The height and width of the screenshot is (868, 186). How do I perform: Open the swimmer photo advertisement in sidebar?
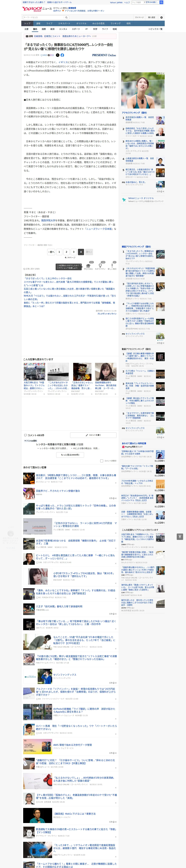click(143, 90)
